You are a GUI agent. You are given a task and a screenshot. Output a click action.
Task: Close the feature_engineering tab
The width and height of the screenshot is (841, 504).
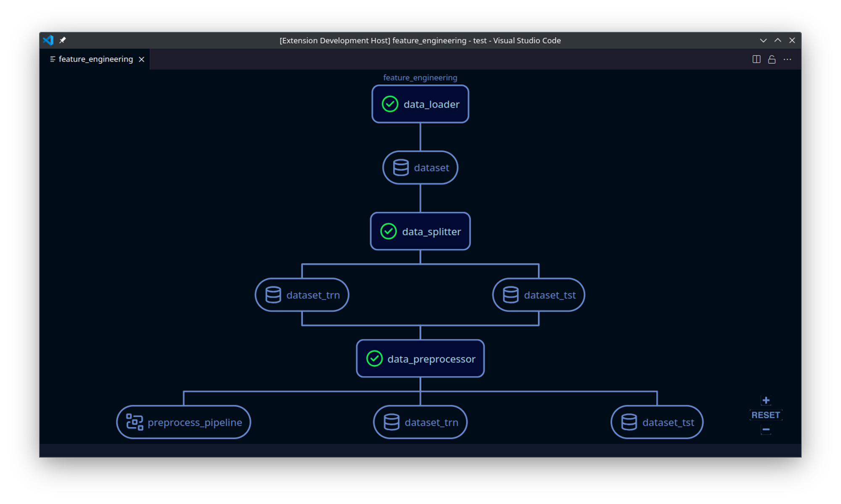point(142,59)
